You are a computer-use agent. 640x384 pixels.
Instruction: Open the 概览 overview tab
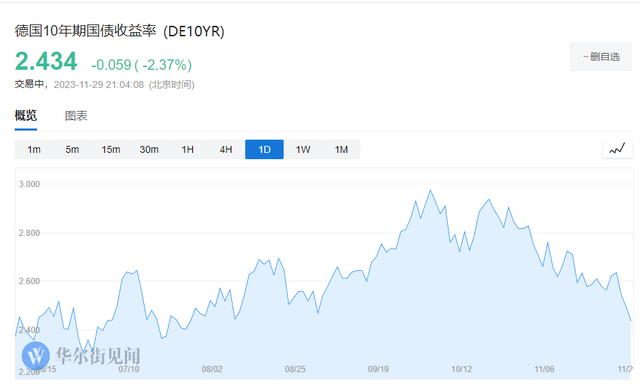pyautogui.click(x=26, y=115)
